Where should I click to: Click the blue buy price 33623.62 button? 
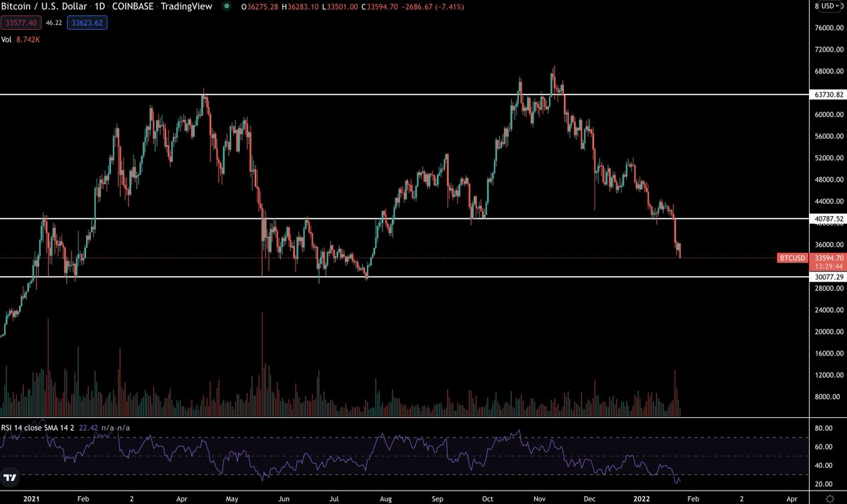(87, 23)
